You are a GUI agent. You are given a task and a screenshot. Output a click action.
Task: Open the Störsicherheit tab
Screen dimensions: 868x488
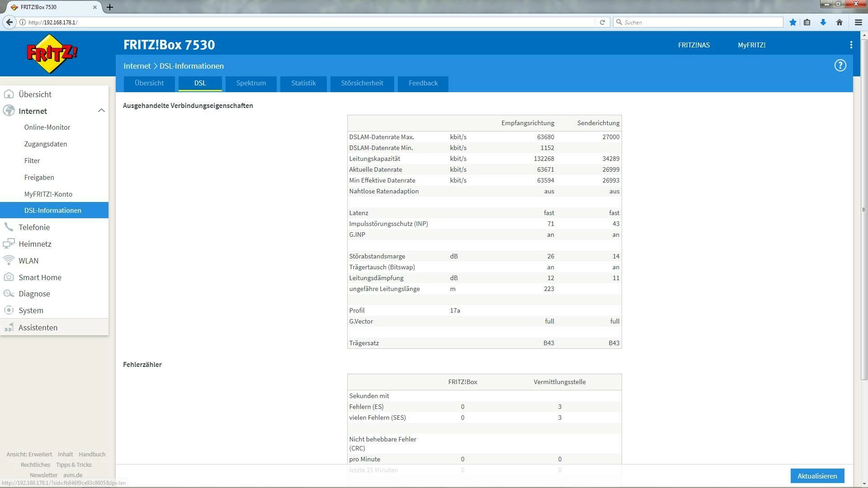[x=362, y=83]
